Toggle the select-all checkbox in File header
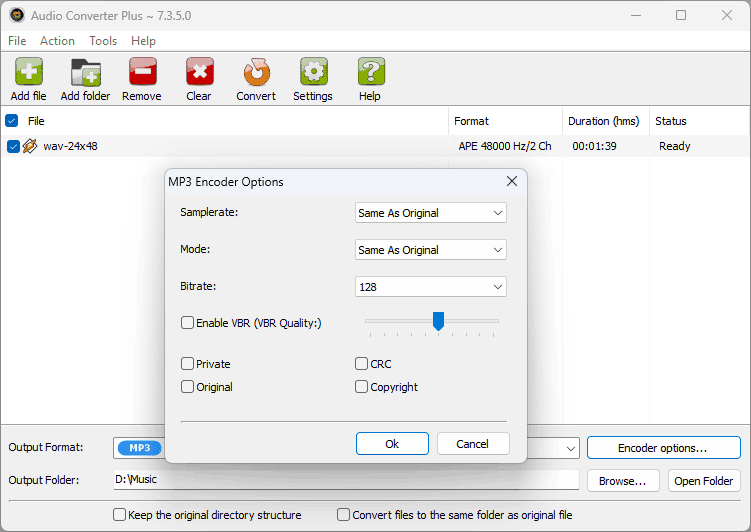Screen dimensions: 751x532 coord(11,121)
